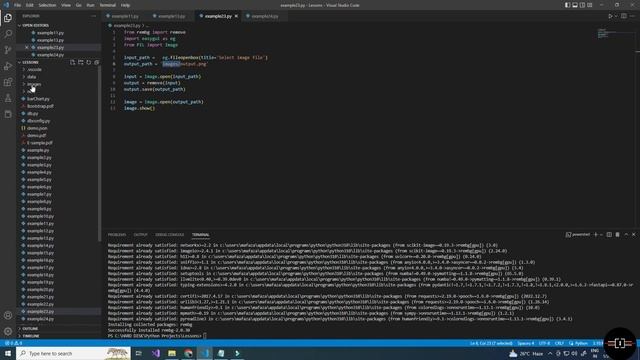Run the Python file with play button
Viewport: 640px width, 360px height.
coord(610,16)
